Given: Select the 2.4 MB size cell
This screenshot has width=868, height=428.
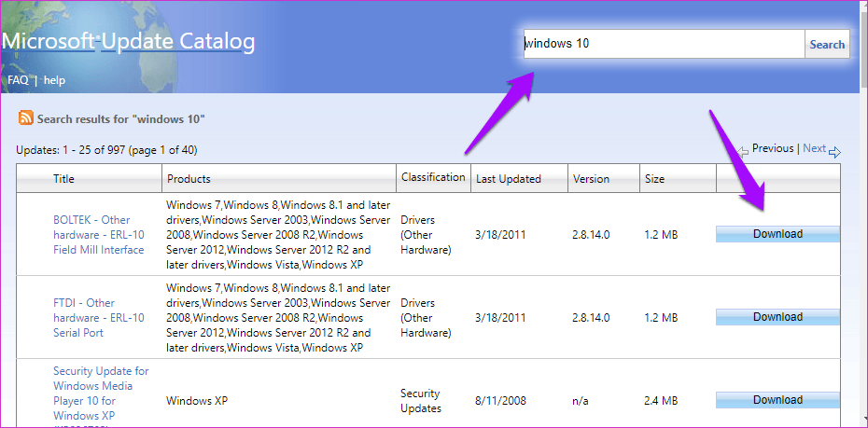Looking at the screenshot, I should 661,400.
